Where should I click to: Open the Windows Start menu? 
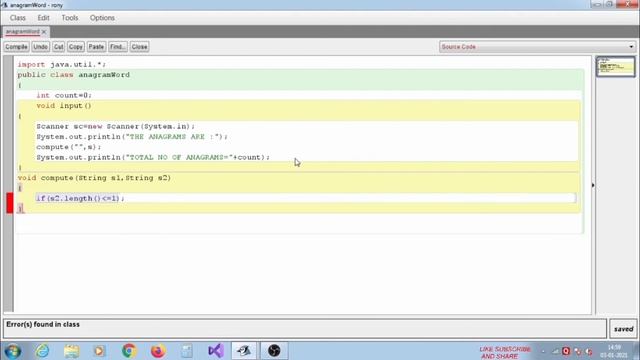click(13, 351)
